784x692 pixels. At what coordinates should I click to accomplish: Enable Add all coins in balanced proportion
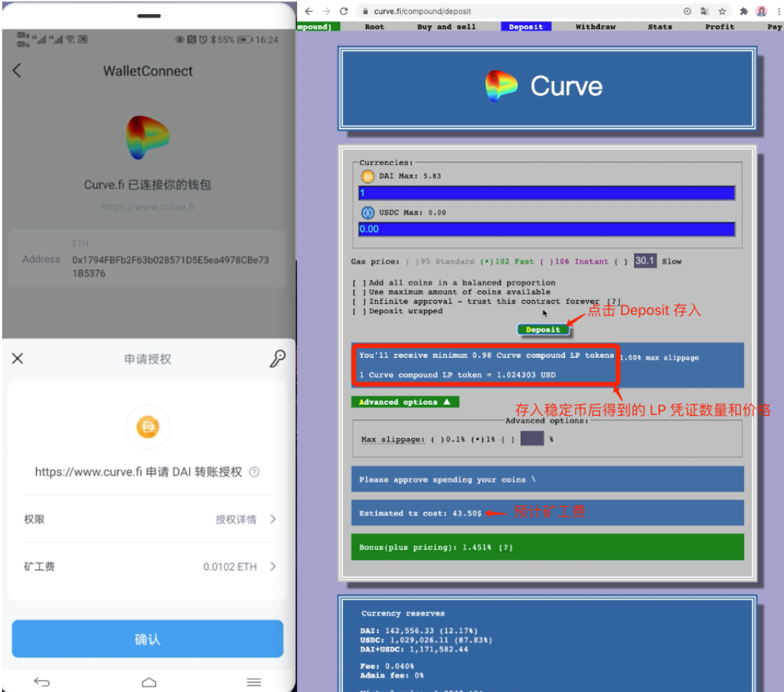359,283
